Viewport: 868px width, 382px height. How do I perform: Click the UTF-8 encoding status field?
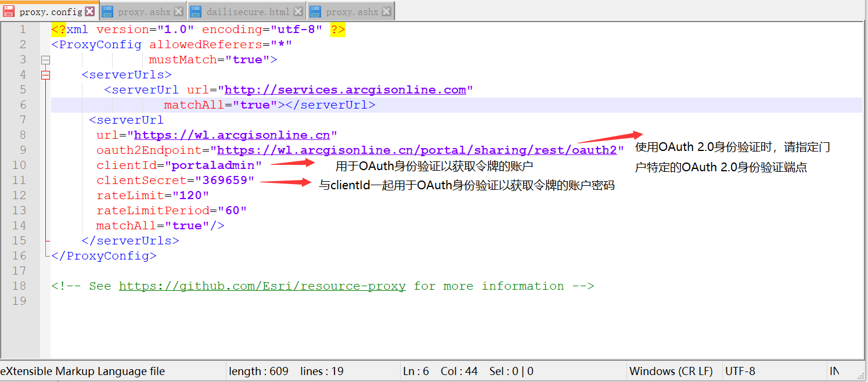pos(740,371)
